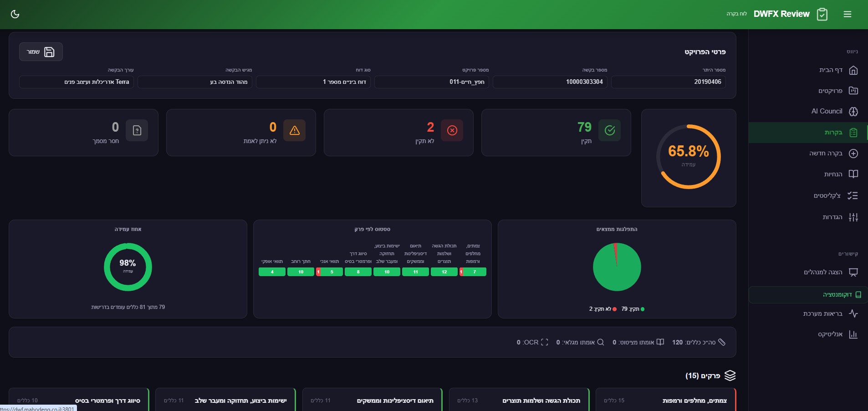Open the home page icon in sidebar
The image size is (868, 411).
click(x=853, y=70)
